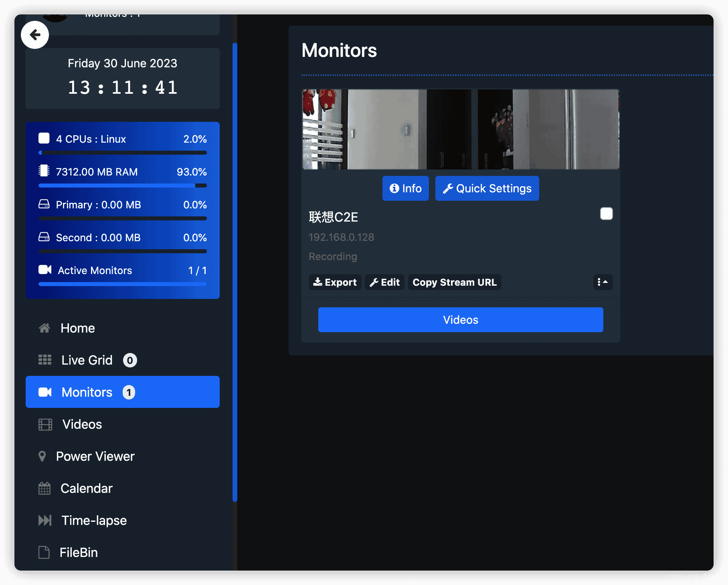Click the Calendar icon in sidebar

pyautogui.click(x=44, y=488)
